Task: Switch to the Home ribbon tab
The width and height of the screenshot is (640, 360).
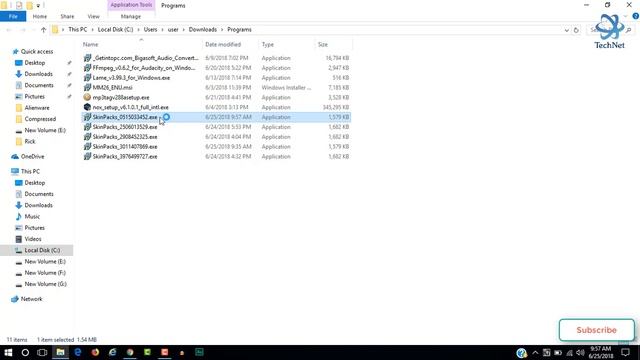Action: [x=40, y=16]
